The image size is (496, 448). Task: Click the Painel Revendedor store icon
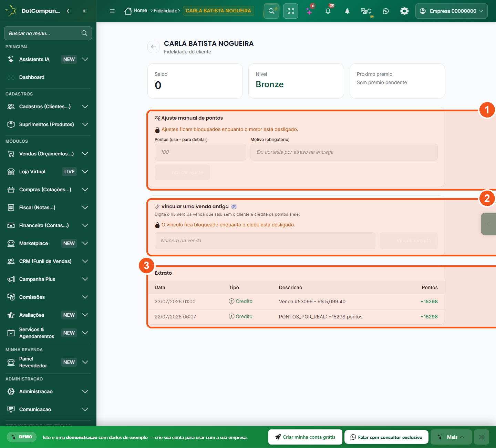[x=11, y=362]
